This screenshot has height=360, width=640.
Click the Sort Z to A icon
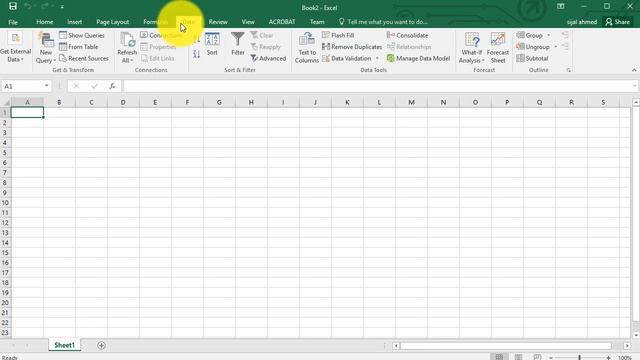click(x=196, y=53)
